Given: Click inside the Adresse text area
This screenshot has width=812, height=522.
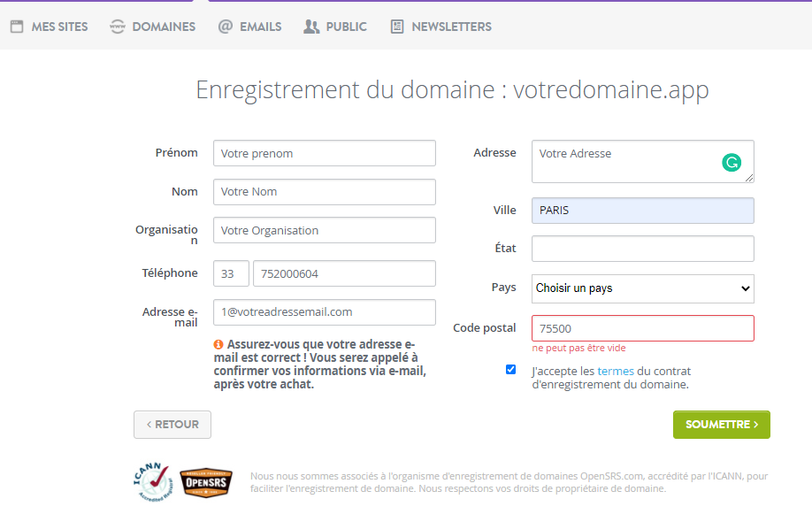Looking at the screenshot, I should coord(643,162).
